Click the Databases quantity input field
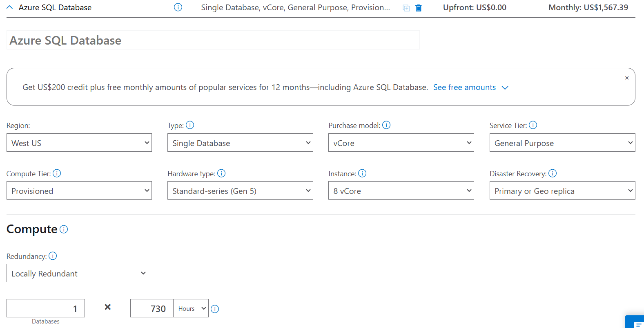 (x=46, y=308)
